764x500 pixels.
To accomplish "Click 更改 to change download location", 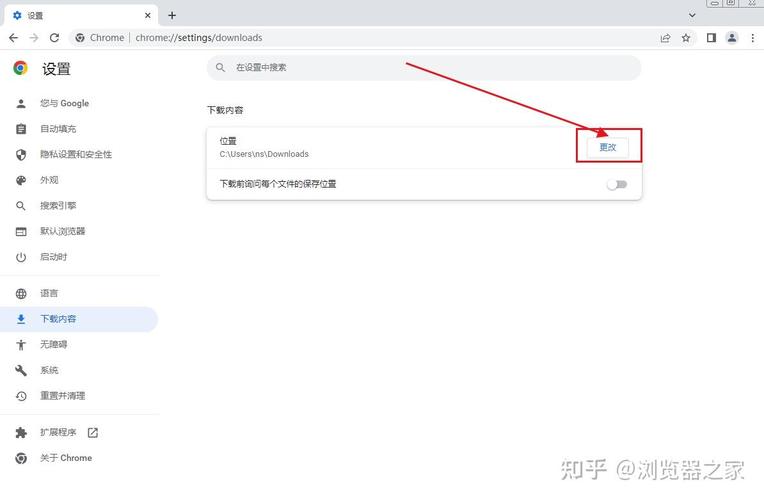I will pos(608,147).
